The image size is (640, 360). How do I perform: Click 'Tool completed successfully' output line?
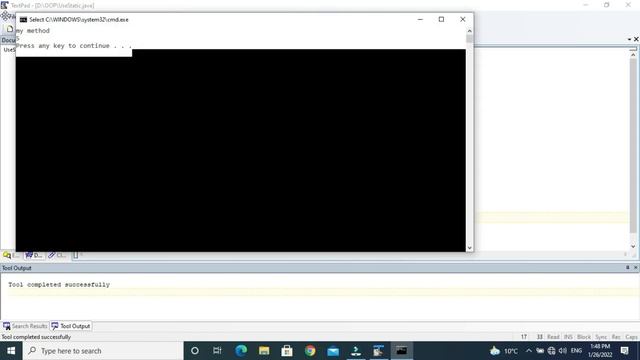click(x=59, y=284)
